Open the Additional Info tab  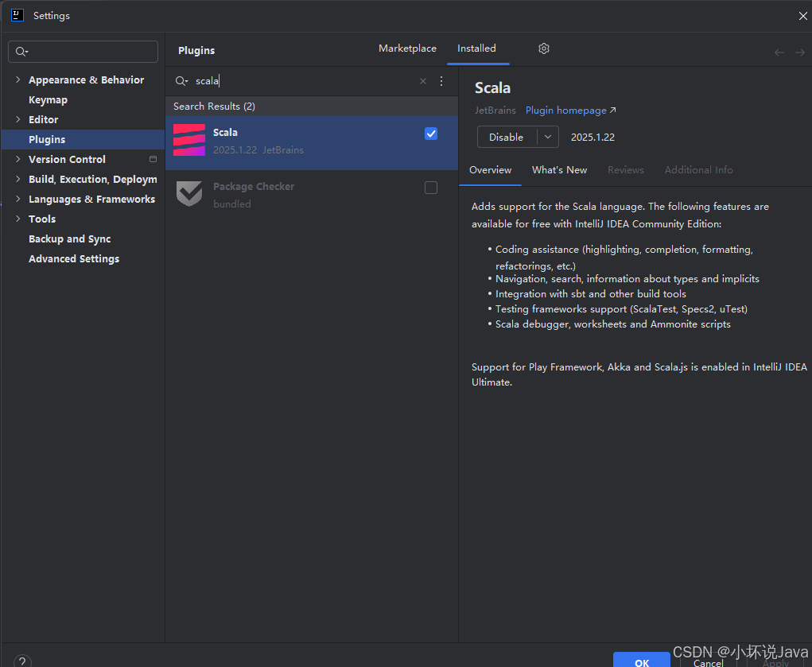698,170
